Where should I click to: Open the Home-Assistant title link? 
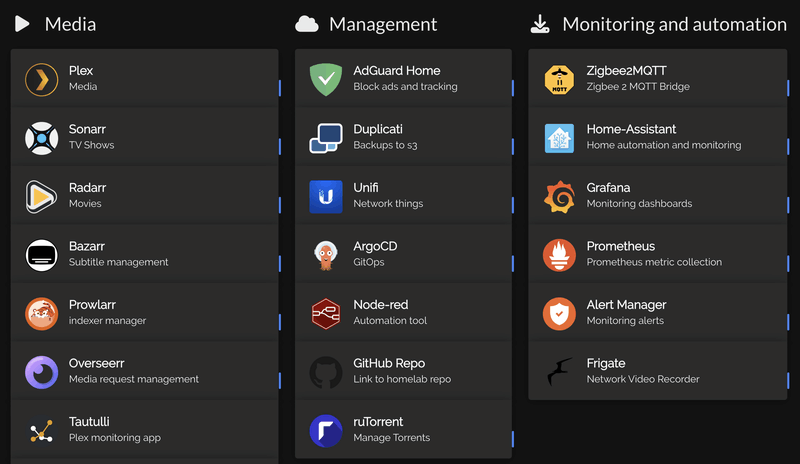point(631,129)
